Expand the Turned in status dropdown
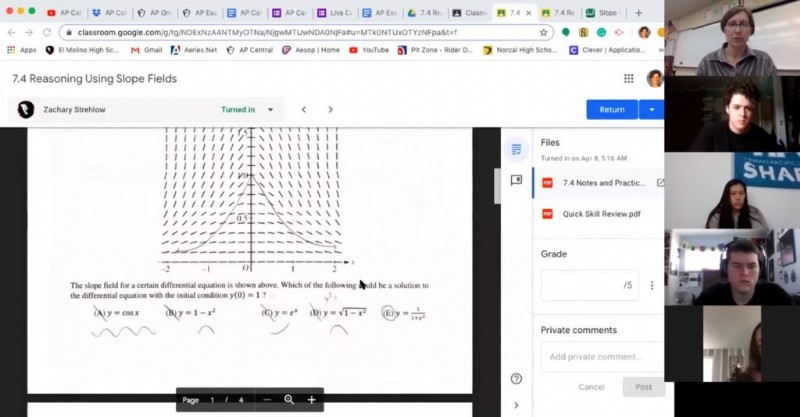Image resolution: width=800 pixels, height=417 pixels. [x=270, y=110]
